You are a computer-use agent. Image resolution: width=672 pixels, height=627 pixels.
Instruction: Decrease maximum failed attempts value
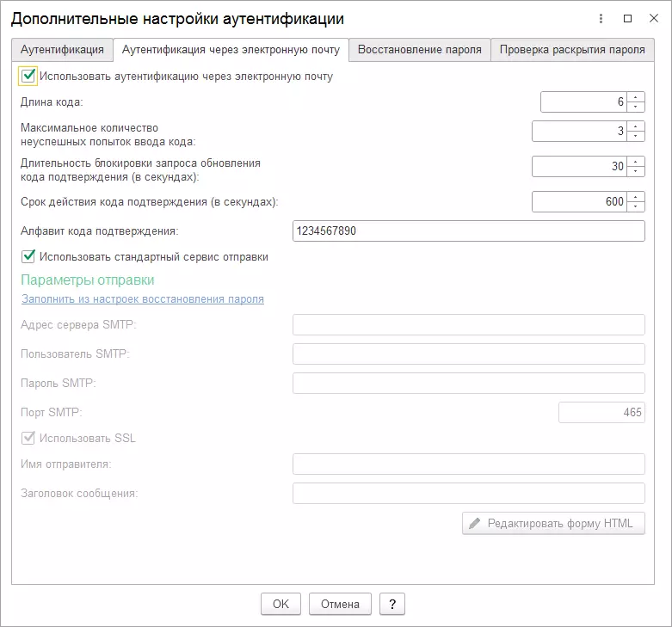pyautogui.click(x=636, y=136)
